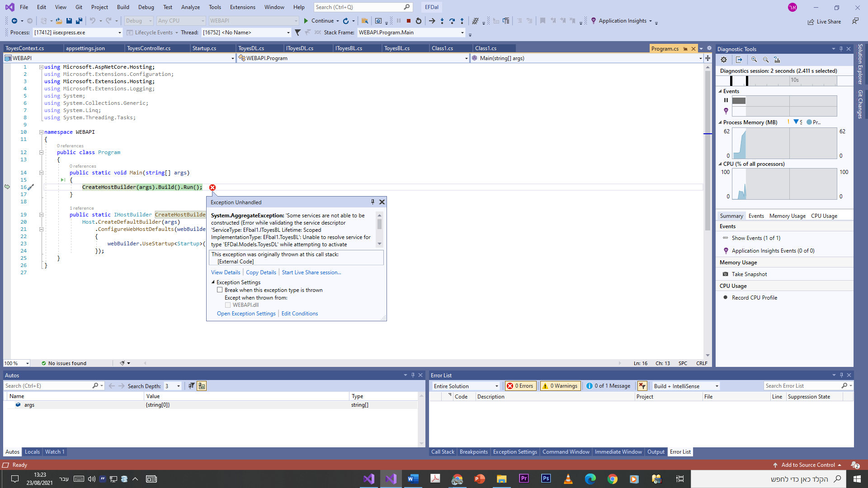Toggle the 0 Warnings filter button
Viewport: 868px width, 488px height.
click(x=560, y=386)
